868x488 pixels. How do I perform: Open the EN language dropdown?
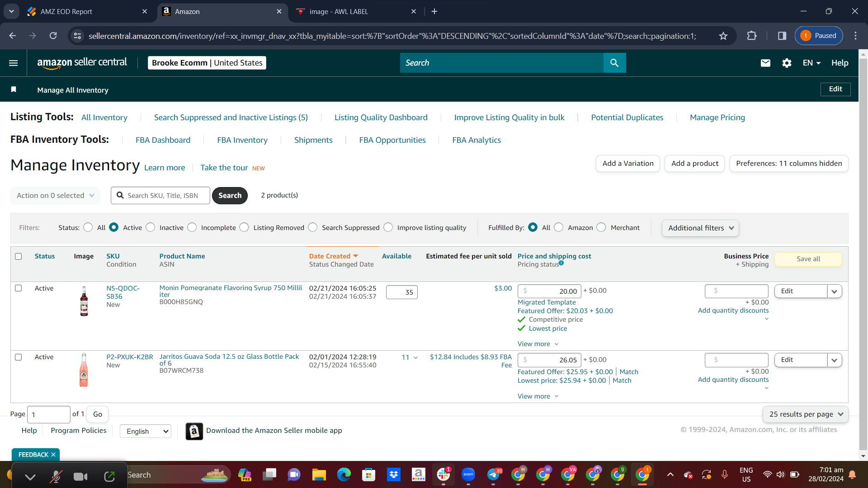coord(812,63)
